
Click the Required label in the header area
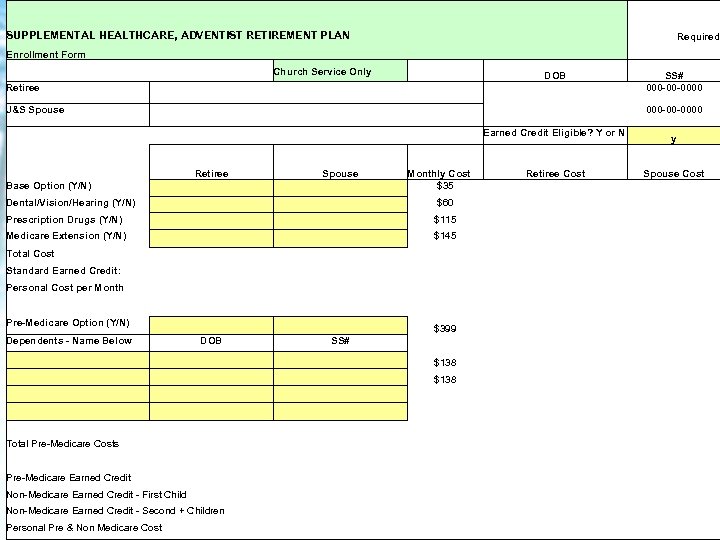pyautogui.click(x=698, y=37)
